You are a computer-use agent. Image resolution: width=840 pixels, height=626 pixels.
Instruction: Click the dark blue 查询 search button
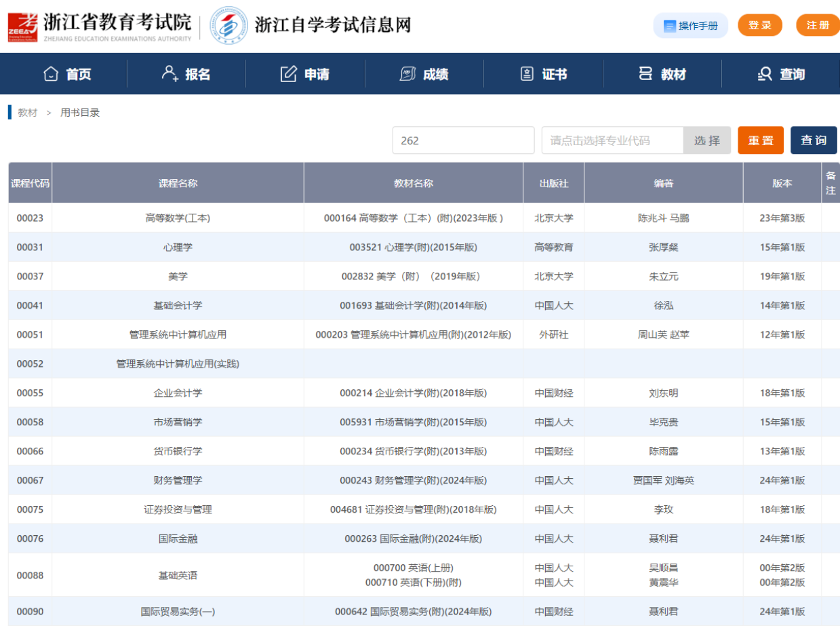[x=814, y=140]
